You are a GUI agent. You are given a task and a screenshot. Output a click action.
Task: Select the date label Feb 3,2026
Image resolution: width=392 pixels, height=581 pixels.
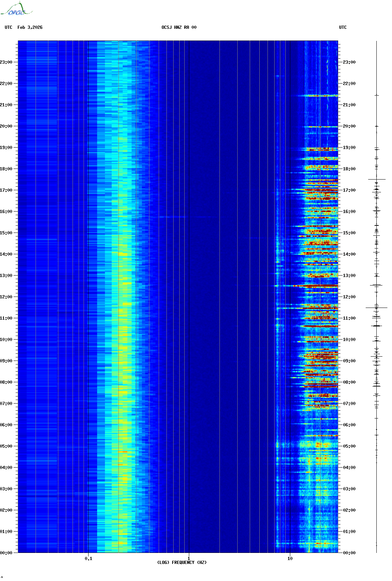(30, 27)
